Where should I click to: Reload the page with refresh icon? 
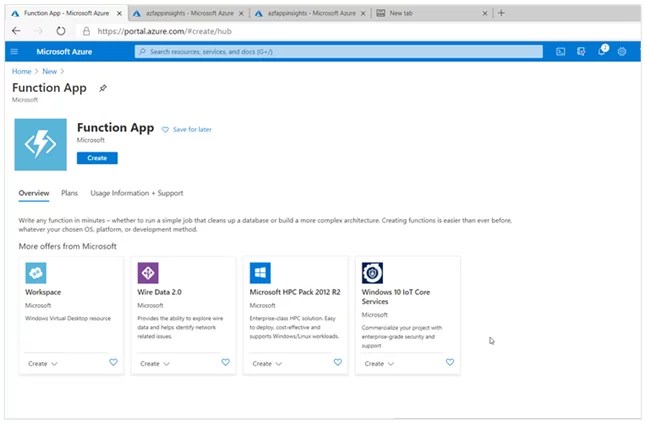(x=61, y=31)
